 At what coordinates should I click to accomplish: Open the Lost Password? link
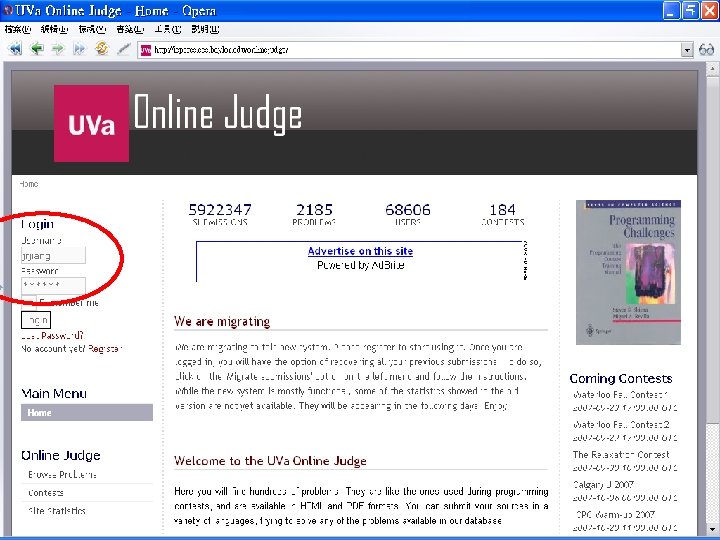point(52,336)
